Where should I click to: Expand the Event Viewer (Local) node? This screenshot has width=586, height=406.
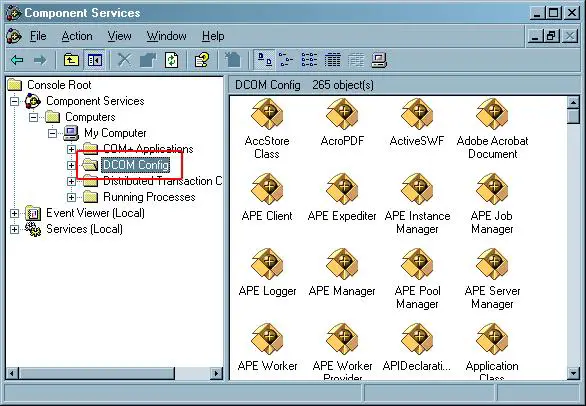tap(14, 213)
